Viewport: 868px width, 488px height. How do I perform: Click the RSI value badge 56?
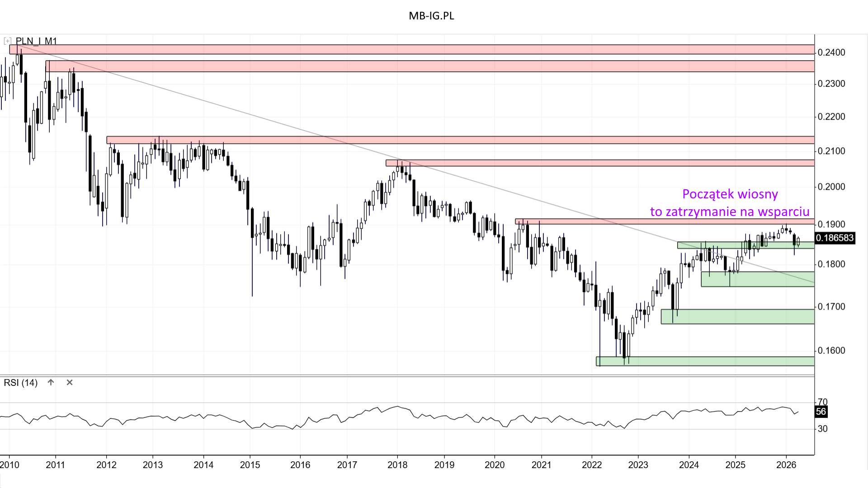click(x=821, y=412)
